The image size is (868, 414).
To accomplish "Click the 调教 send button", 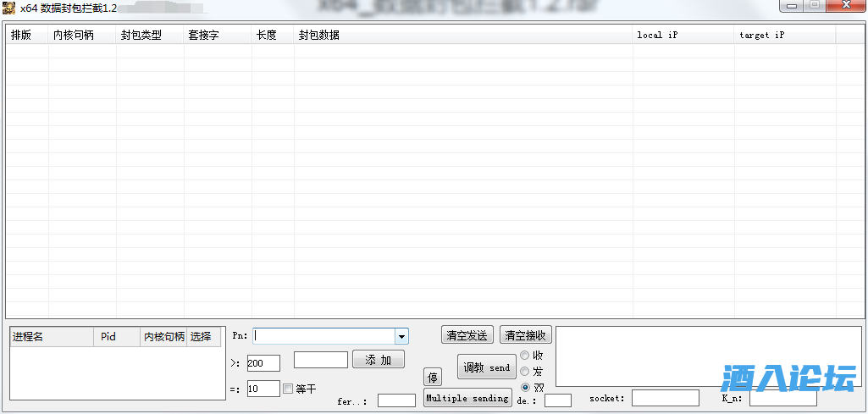I will (x=487, y=367).
